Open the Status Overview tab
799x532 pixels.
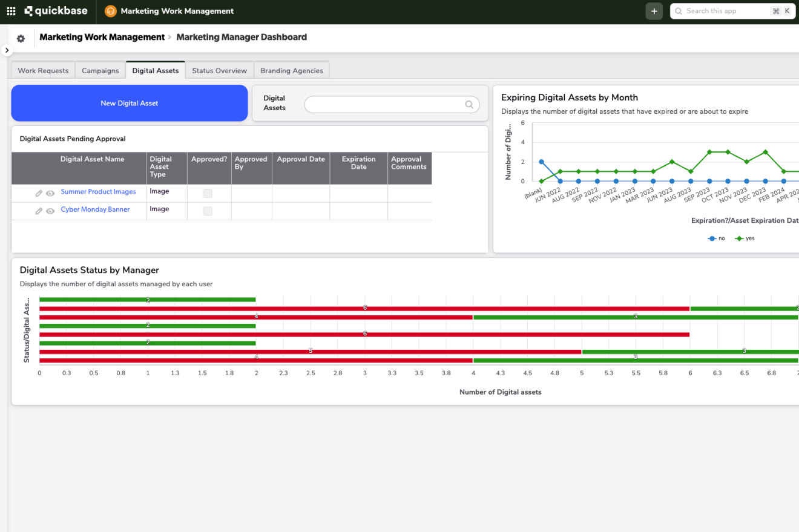click(x=219, y=71)
